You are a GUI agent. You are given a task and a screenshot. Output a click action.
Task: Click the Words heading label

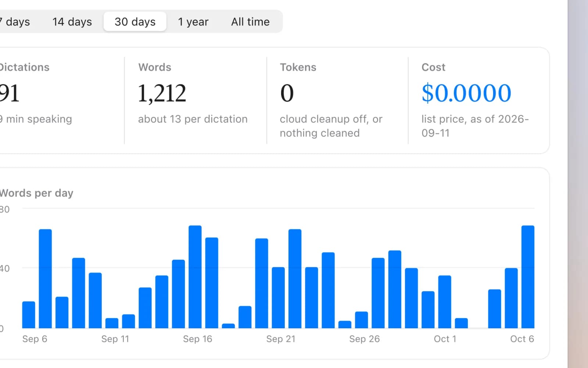(x=155, y=67)
